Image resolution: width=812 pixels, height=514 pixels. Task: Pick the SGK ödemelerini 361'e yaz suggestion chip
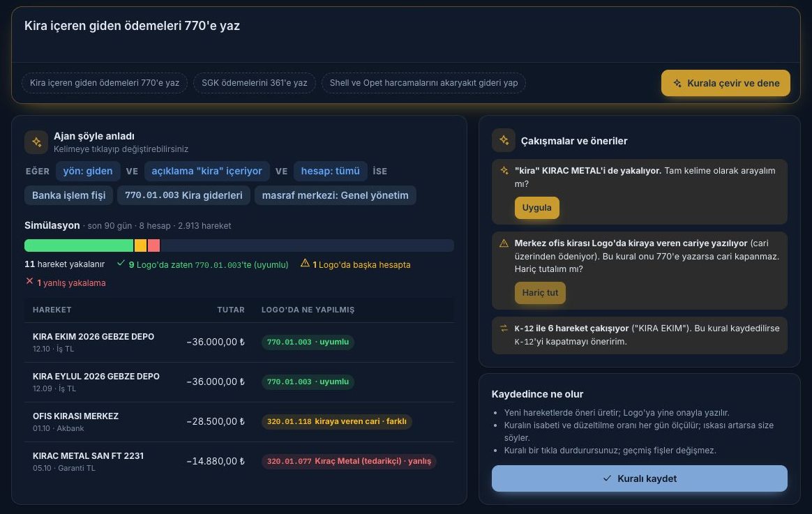coord(254,83)
